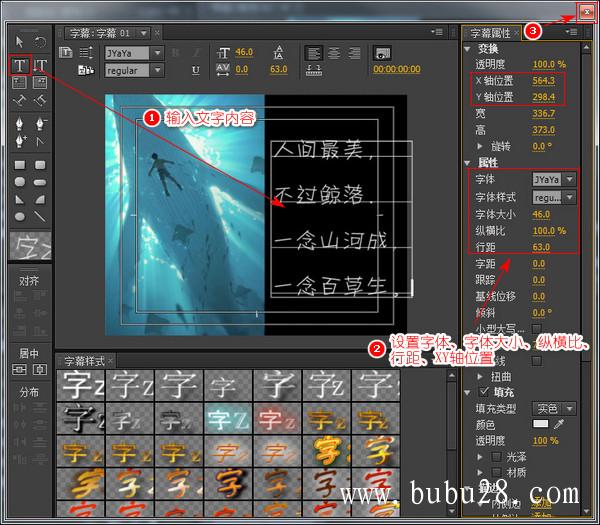Open font style regular dropdown in toolbar

(x=157, y=70)
